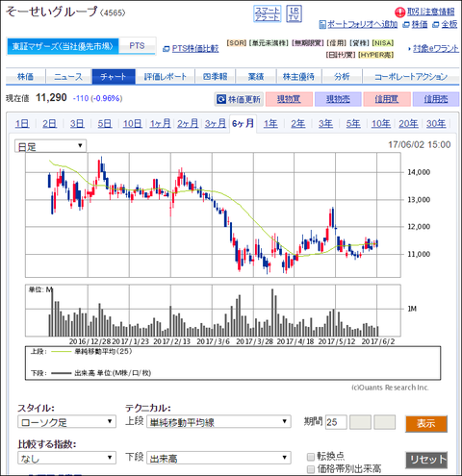This screenshot has width=462, height=476.
Task: Open 下段 出来高 dropdown
Action: (x=218, y=458)
